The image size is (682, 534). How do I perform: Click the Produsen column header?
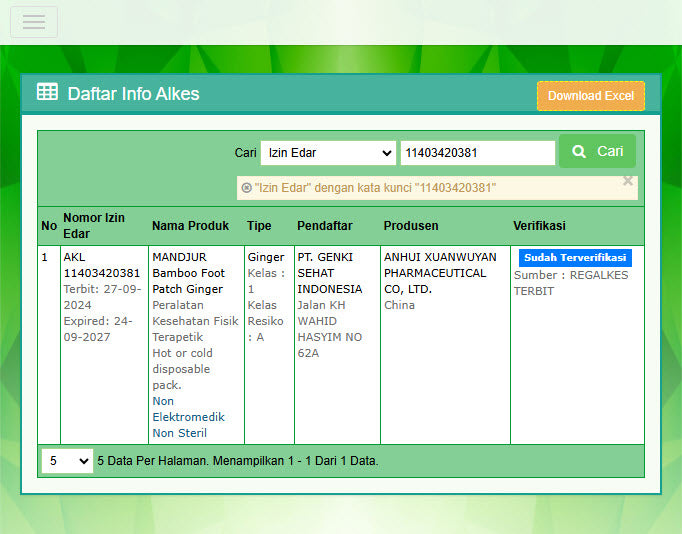410,226
